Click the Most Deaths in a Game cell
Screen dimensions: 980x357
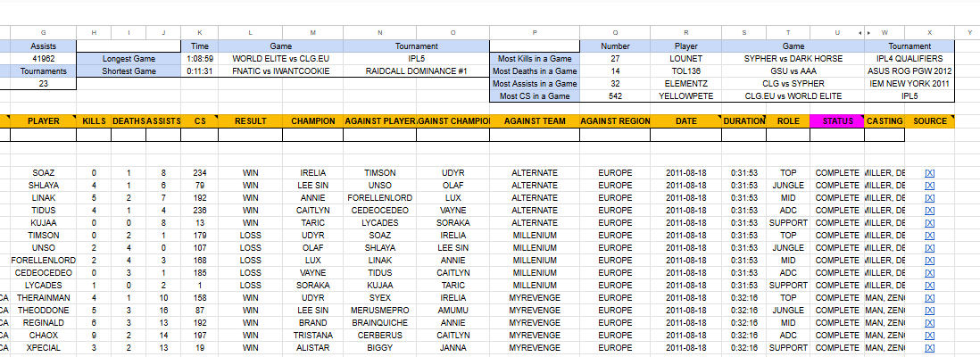point(535,71)
